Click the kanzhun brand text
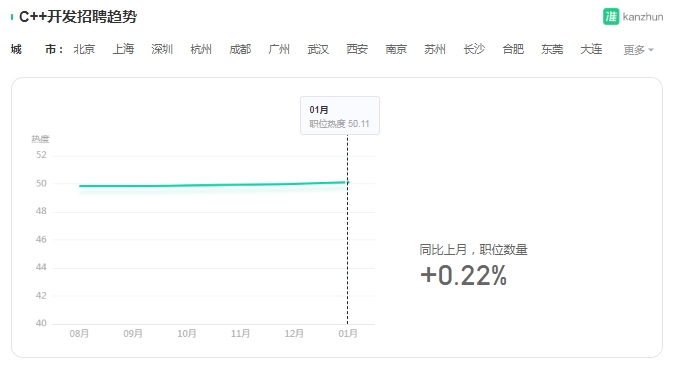 click(643, 17)
